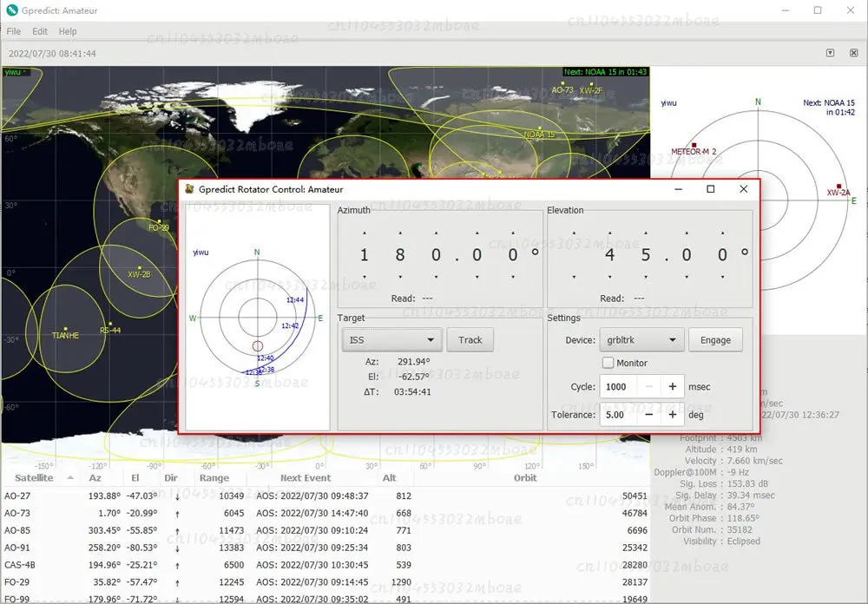Decrease the elevation ones digit 5
Image resolution: width=868 pixels, height=604 pixels.
click(x=646, y=277)
